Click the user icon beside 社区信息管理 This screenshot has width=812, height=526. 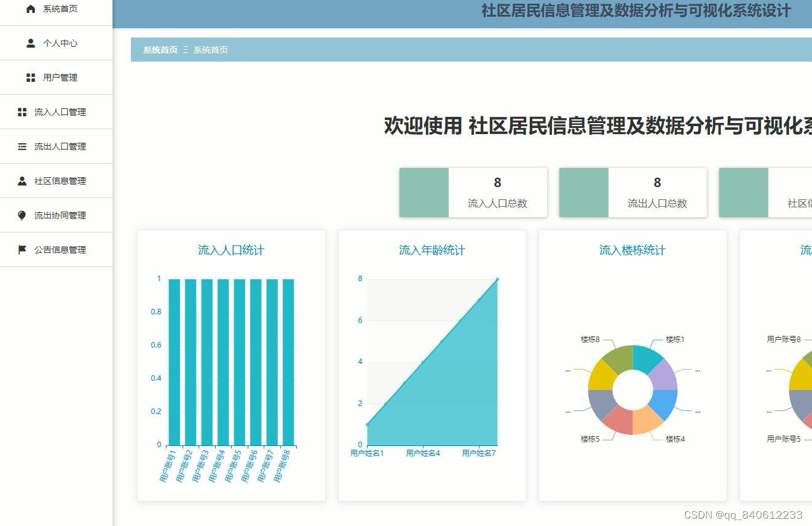click(22, 181)
